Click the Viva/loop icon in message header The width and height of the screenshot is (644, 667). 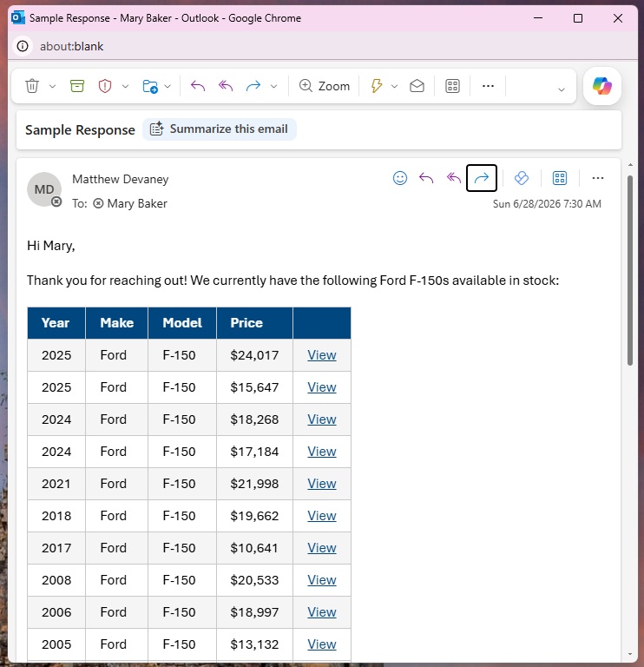click(522, 178)
